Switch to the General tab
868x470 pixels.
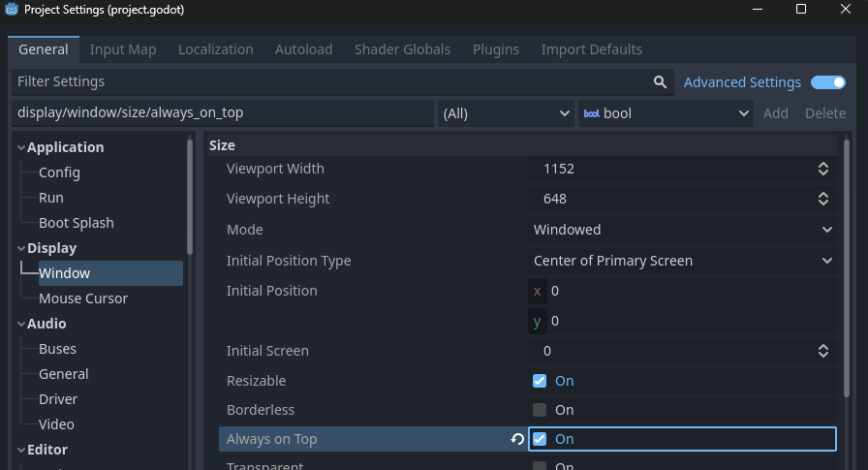coord(44,49)
